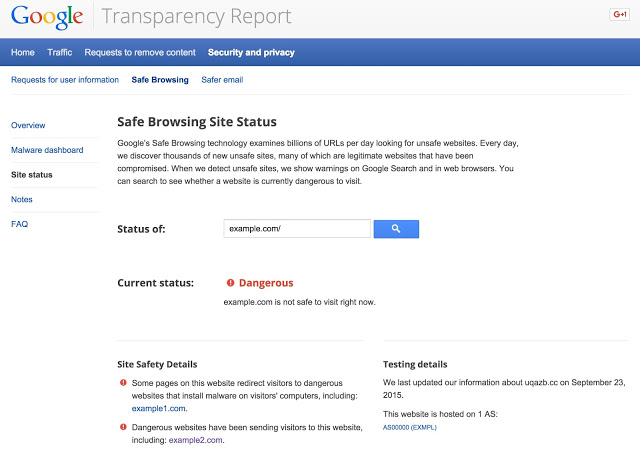Click the Status of URL input field

(x=297, y=229)
